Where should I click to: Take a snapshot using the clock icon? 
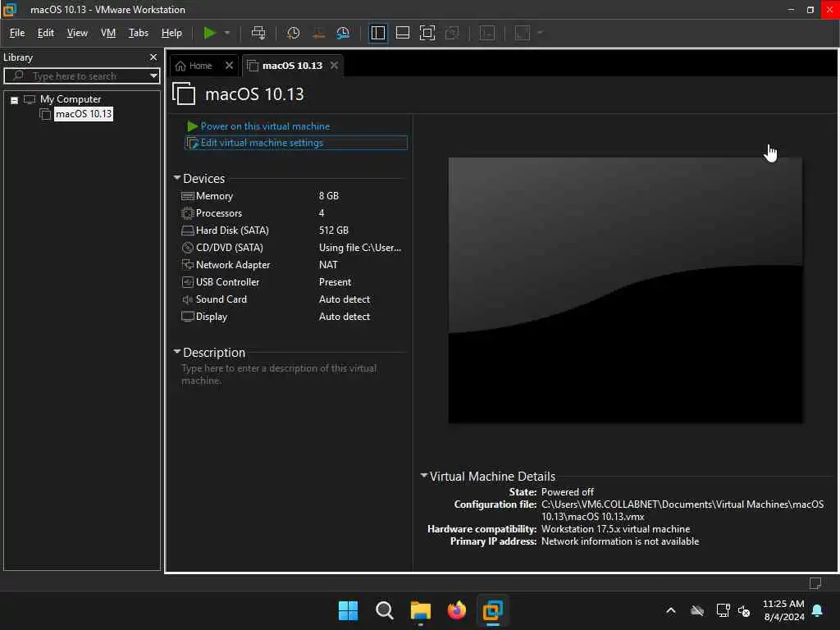tap(293, 33)
